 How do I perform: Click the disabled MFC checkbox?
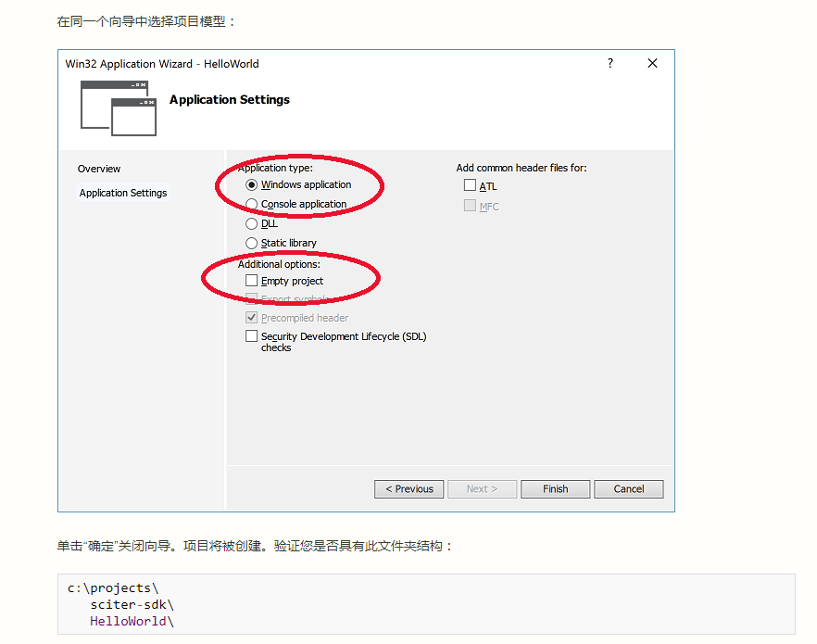[470, 205]
